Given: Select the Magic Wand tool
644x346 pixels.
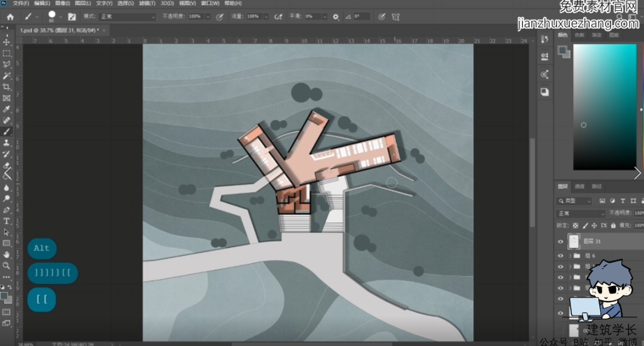Looking at the screenshot, I should (7, 76).
